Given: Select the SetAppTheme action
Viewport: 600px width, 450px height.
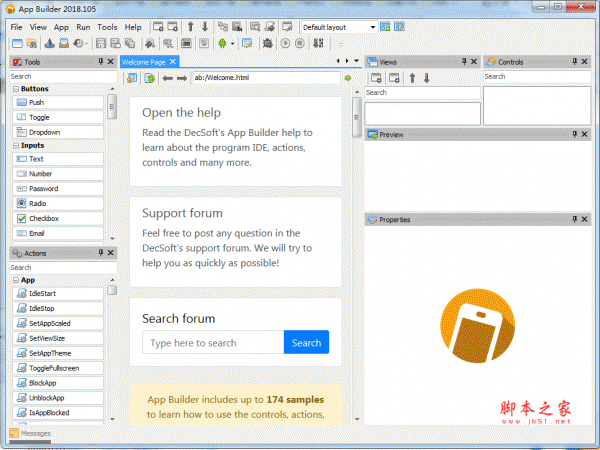Looking at the screenshot, I should click(58, 353).
